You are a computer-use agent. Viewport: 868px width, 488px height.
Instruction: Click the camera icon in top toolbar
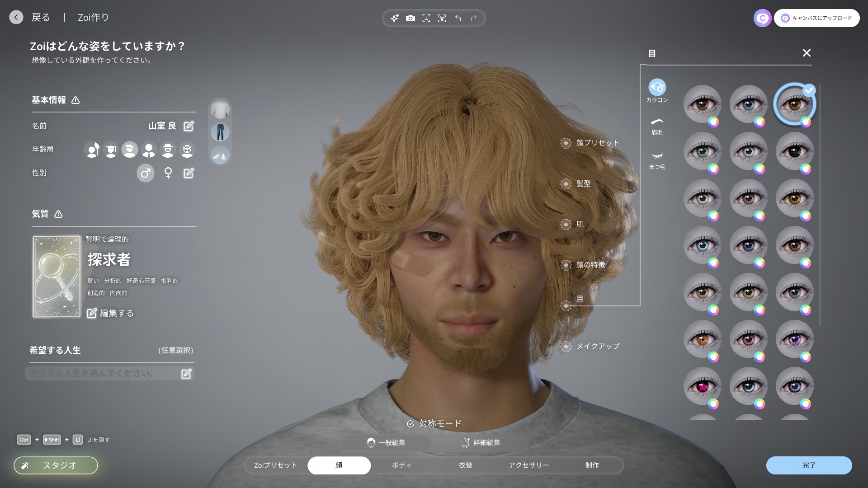[410, 18]
